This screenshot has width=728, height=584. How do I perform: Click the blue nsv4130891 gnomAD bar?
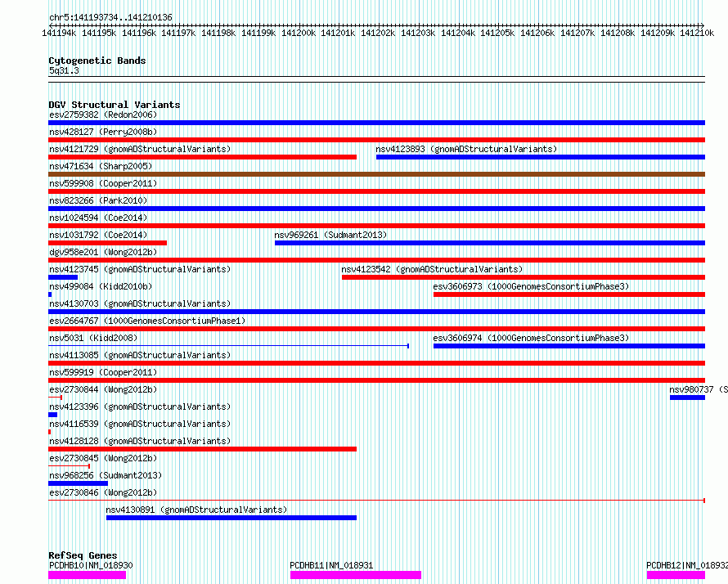pos(231,518)
